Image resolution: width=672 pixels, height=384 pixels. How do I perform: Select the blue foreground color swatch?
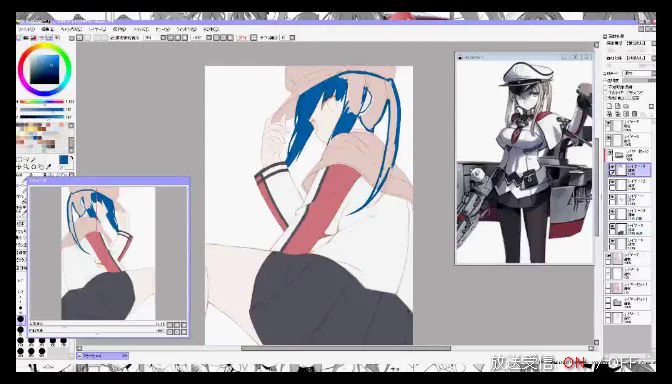[63, 160]
